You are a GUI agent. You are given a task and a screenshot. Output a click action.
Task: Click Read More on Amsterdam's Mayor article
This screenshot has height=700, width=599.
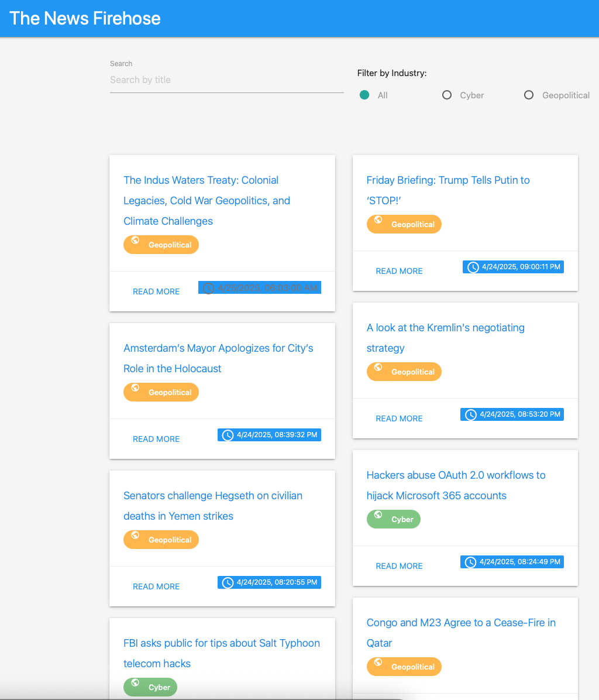click(x=156, y=439)
